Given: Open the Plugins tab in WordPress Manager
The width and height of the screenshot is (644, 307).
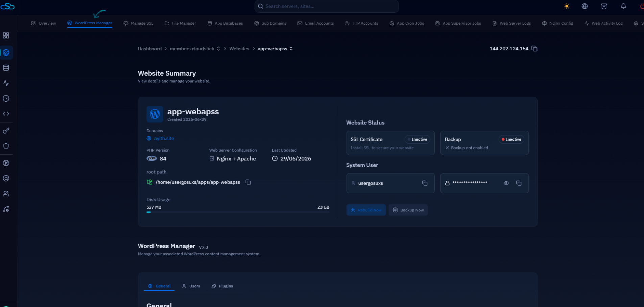Looking at the screenshot, I should click(222, 286).
